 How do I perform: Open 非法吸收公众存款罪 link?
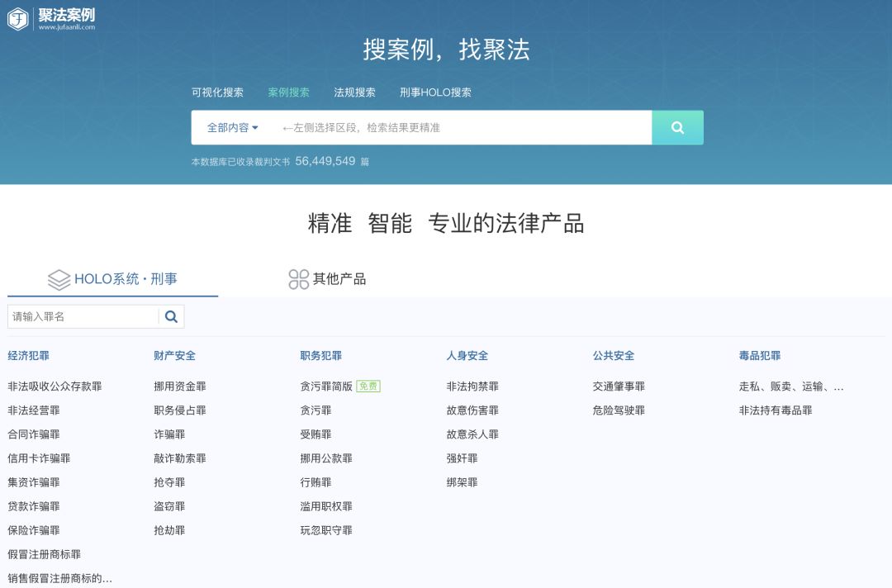tap(55, 386)
